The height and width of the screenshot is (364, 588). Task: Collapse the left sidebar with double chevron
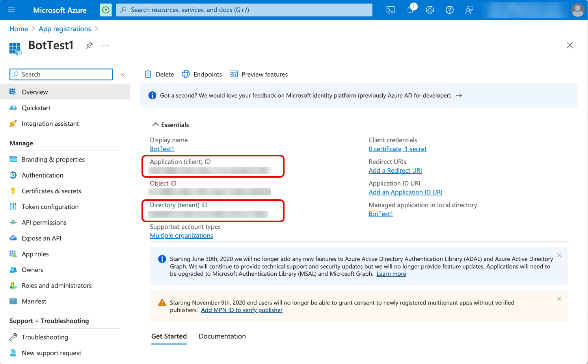(123, 74)
